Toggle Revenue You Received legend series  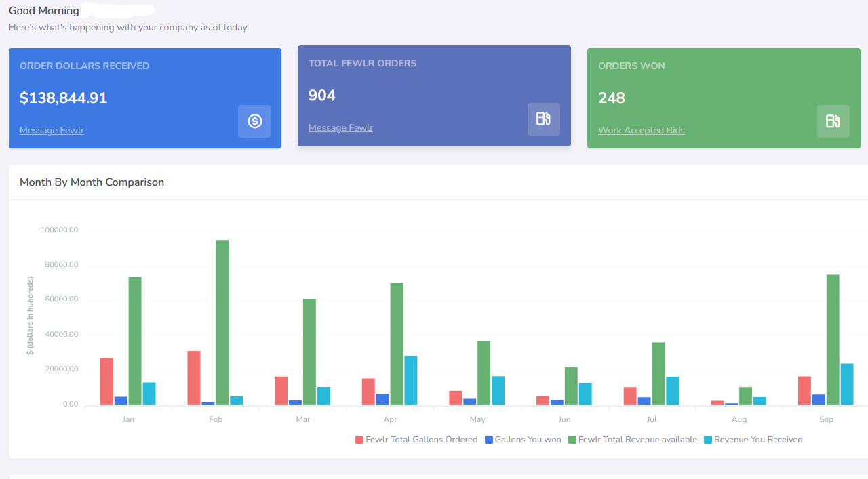(753, 440)
